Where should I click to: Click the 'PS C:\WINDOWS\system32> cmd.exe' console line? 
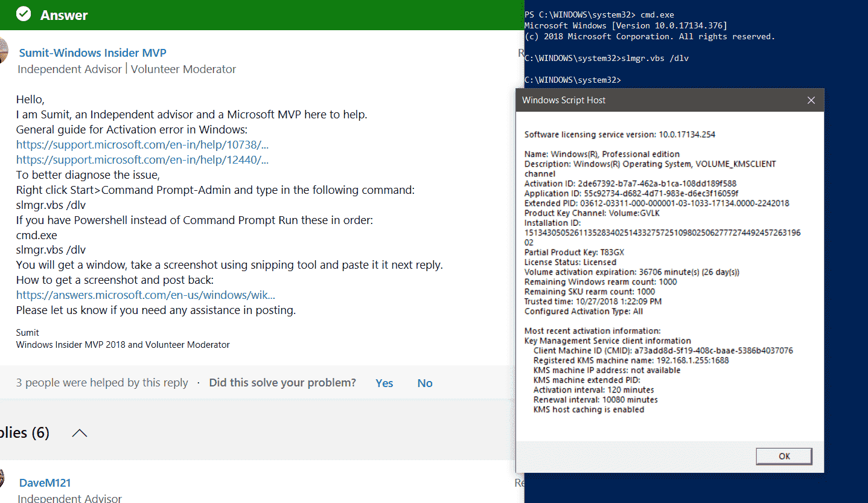point(599,14)
